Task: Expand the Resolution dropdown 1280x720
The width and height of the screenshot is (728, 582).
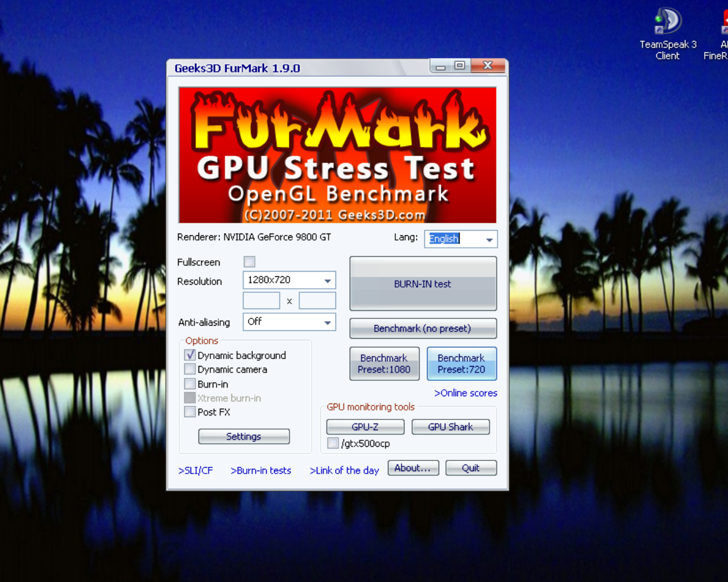Action: pyautogui.click(x=289, y=280)
